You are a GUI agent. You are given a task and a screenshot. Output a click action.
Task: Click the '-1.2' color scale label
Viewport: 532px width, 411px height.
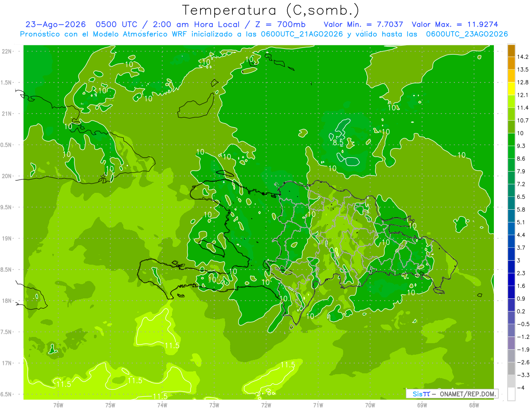(x=523, y=337)
